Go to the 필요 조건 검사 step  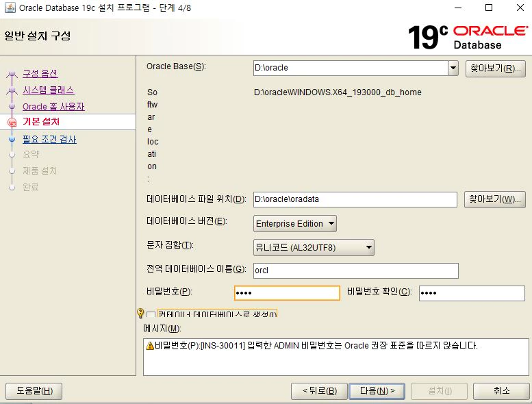click(x=49, y=139)
